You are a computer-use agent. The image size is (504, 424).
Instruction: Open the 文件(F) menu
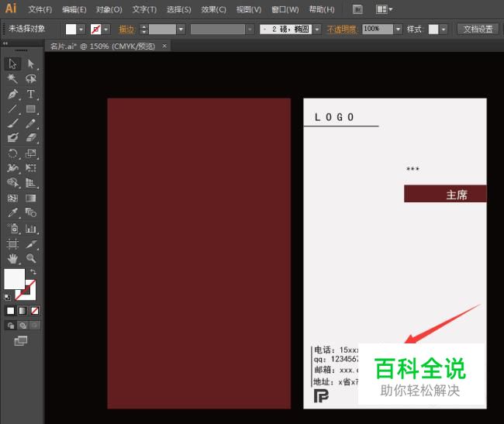point(40,9)
